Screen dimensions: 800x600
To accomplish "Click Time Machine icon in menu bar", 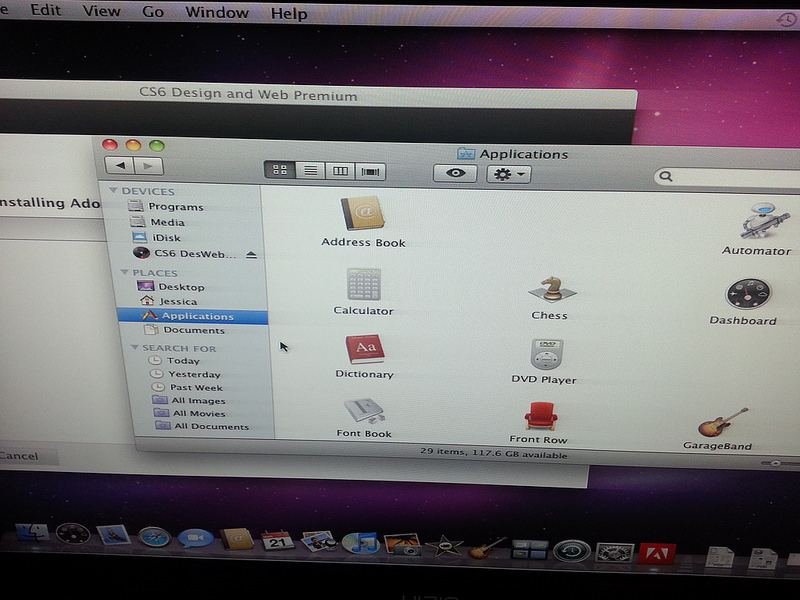I will tap(786, 20).
